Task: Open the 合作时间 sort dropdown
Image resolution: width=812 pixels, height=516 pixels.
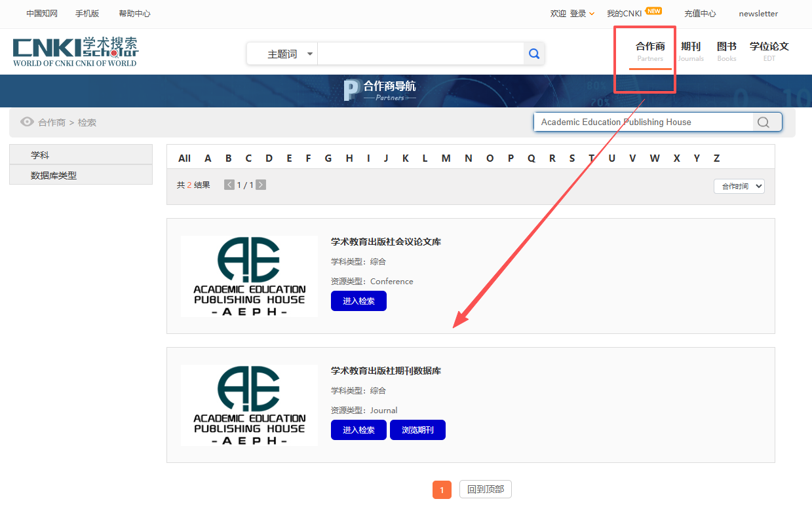Action: click(x=739, y=186)
